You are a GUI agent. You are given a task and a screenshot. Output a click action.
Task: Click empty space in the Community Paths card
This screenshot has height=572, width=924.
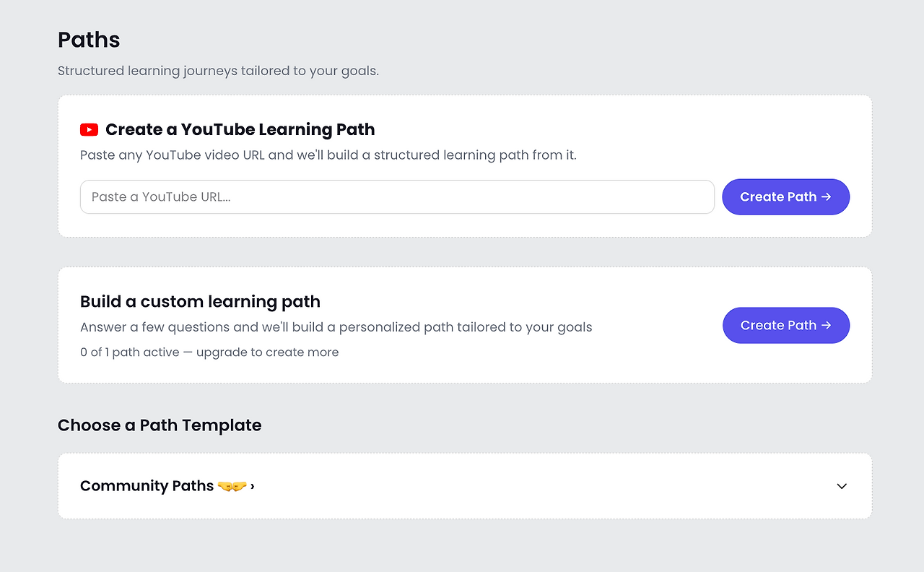541,486
